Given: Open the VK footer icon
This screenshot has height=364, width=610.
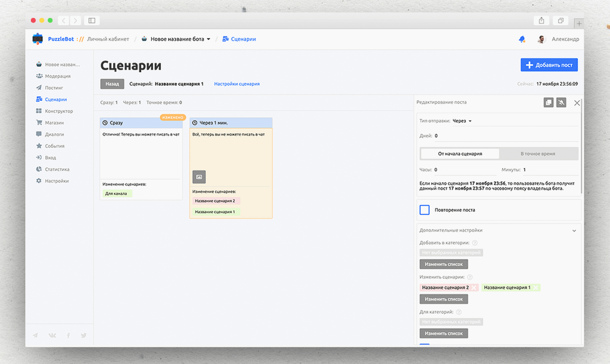Looking at the screenshot, I should point(52,335).
